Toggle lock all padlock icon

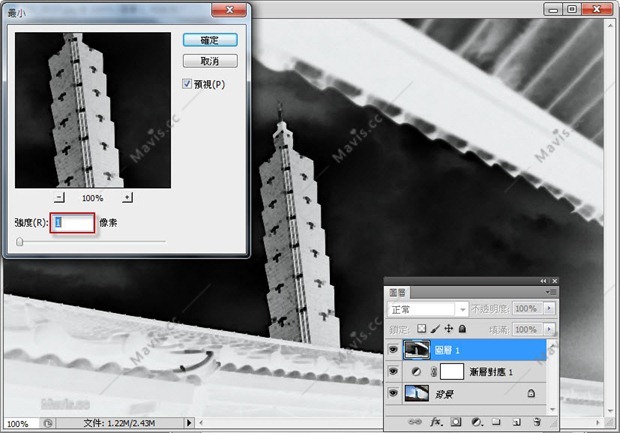462,329
